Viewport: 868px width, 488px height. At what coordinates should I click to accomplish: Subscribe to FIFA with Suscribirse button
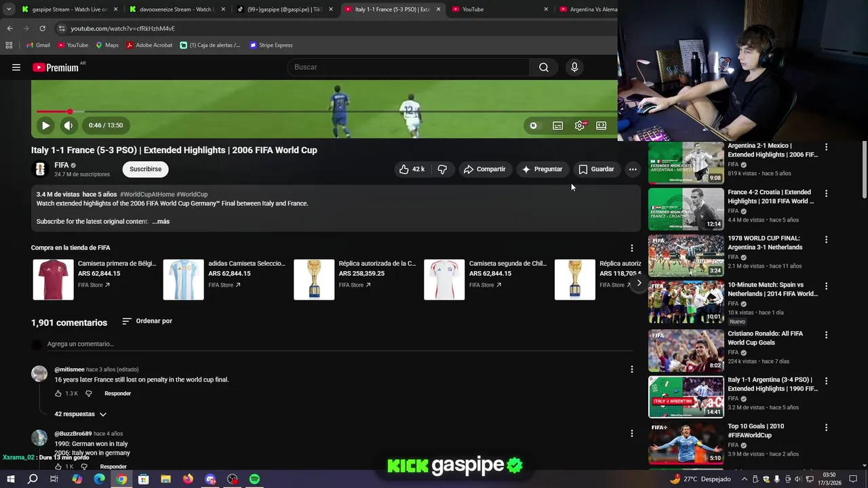tap(146, 169)
